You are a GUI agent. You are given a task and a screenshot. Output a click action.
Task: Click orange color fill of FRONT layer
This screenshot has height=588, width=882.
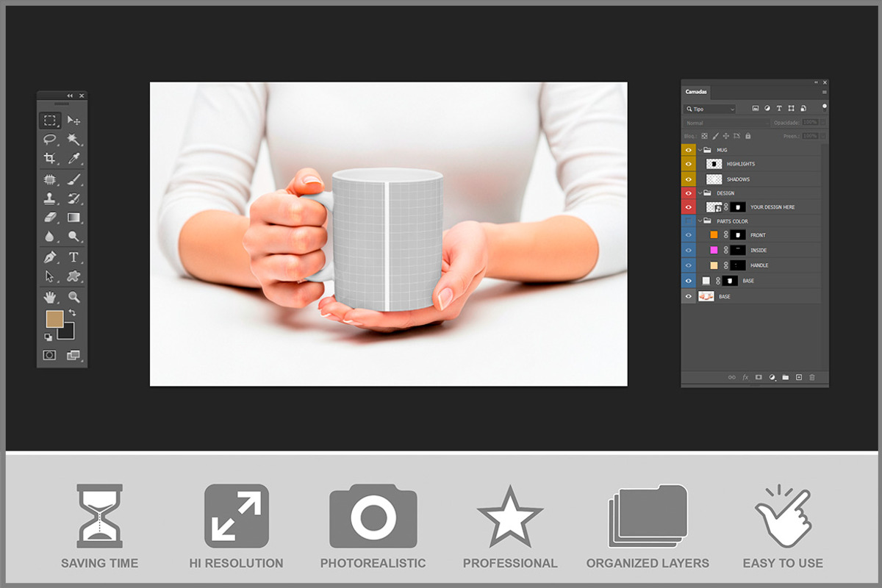click(714, 235)
